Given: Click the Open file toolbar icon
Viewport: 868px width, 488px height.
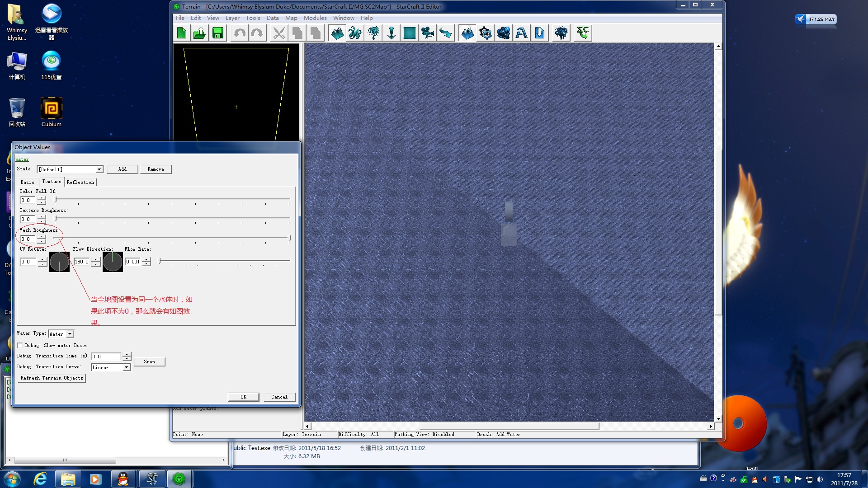Looking at the screenshot, I should click(200, 33).
